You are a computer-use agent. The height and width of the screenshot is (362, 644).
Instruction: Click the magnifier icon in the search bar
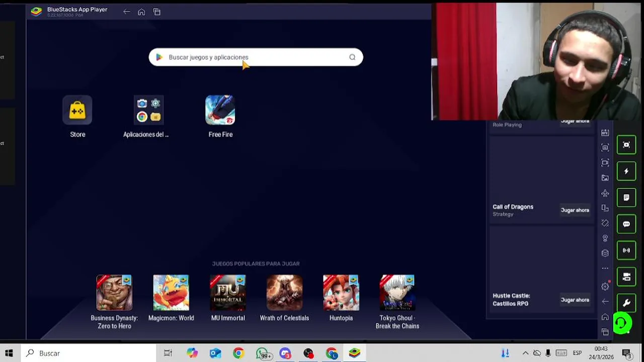click(x=352, y=57)
